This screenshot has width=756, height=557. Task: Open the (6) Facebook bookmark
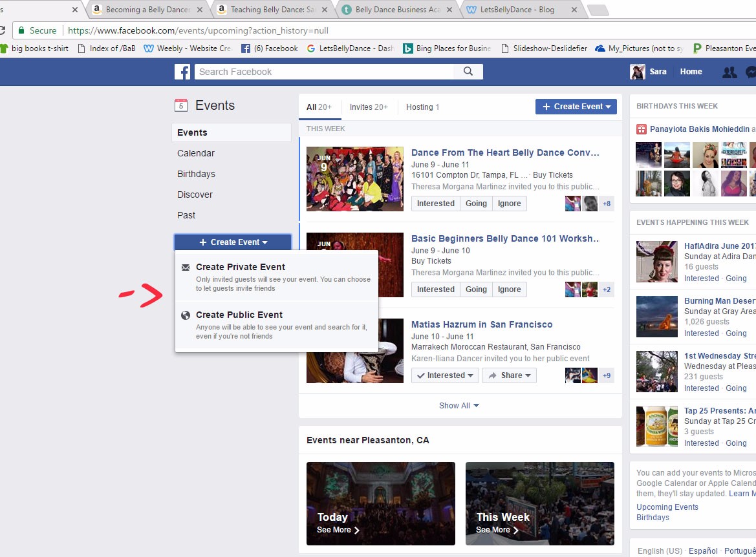[x=270, y=48]
